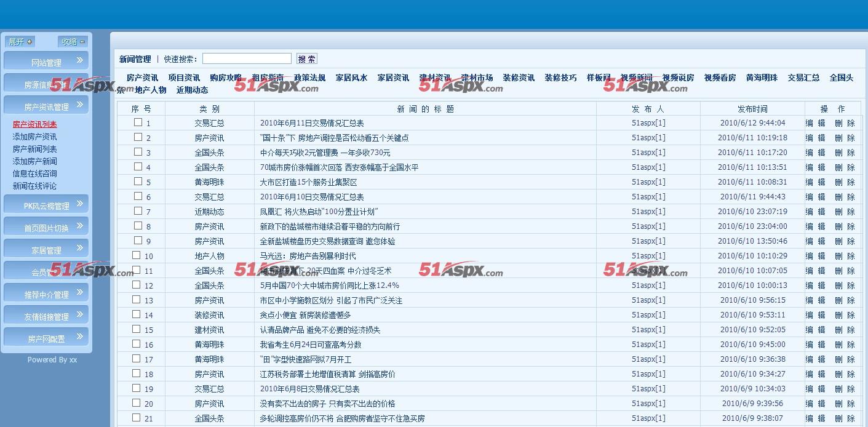Check the checkbox beside 大市区打造15个服务业集聚区

pyautogui.click(x=138, y=182)
